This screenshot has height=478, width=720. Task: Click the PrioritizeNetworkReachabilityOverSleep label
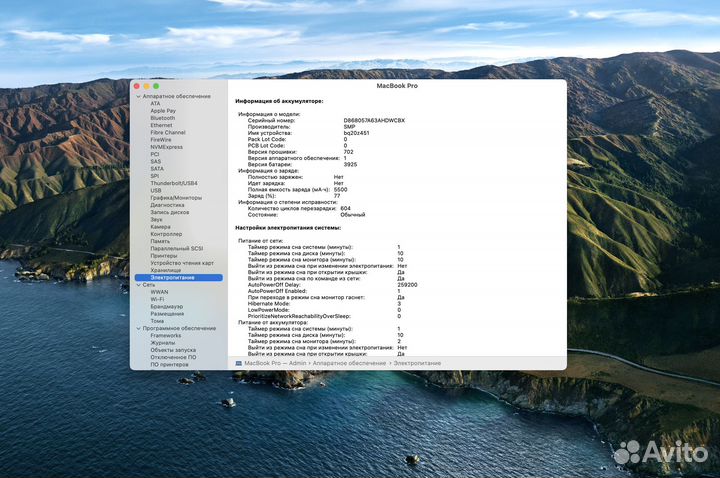coord(299,316)
